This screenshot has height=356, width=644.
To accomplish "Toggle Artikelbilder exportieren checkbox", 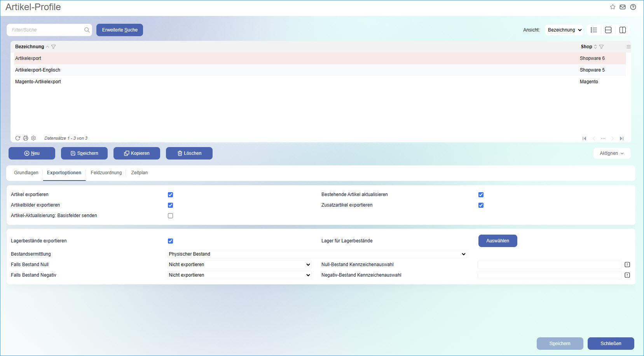I will pos(170,205).
